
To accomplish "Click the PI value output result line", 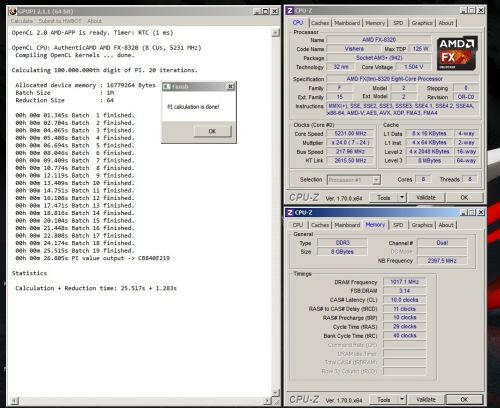I will click(92, 258).
